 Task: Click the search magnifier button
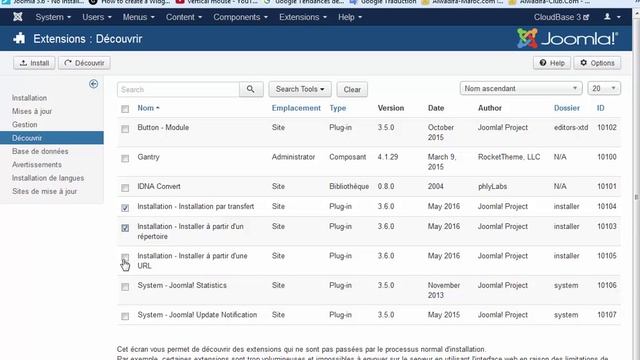(x=251, y=89)
